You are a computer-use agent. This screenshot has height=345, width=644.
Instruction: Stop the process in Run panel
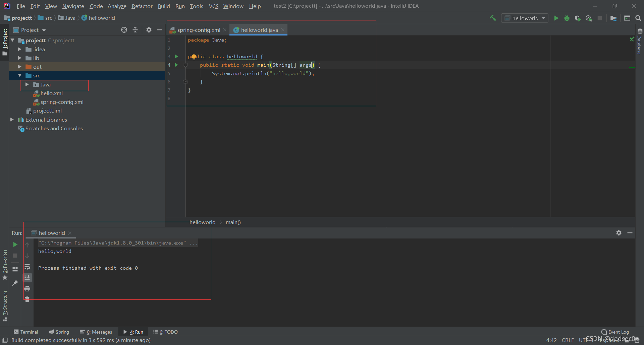tap(15, 256)
